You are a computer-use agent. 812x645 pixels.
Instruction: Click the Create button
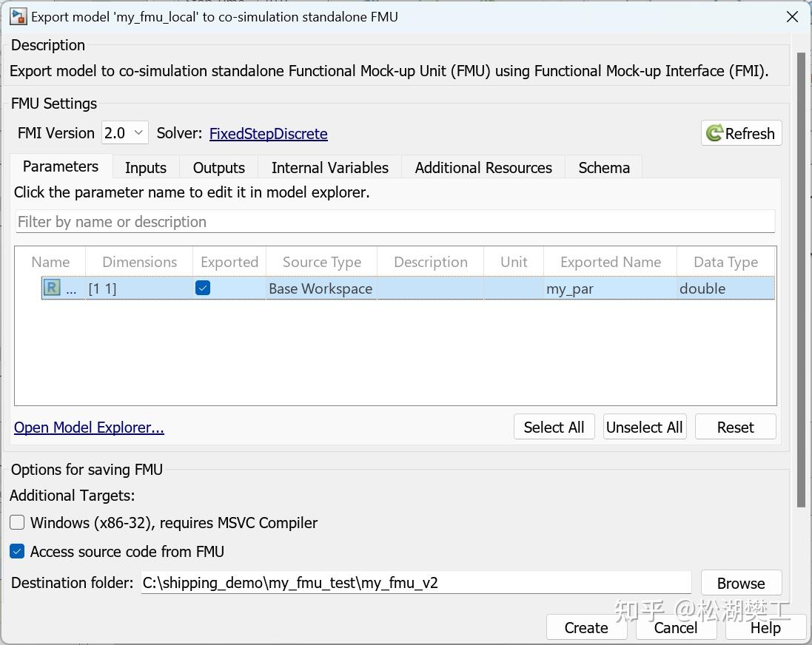(585, 627)
